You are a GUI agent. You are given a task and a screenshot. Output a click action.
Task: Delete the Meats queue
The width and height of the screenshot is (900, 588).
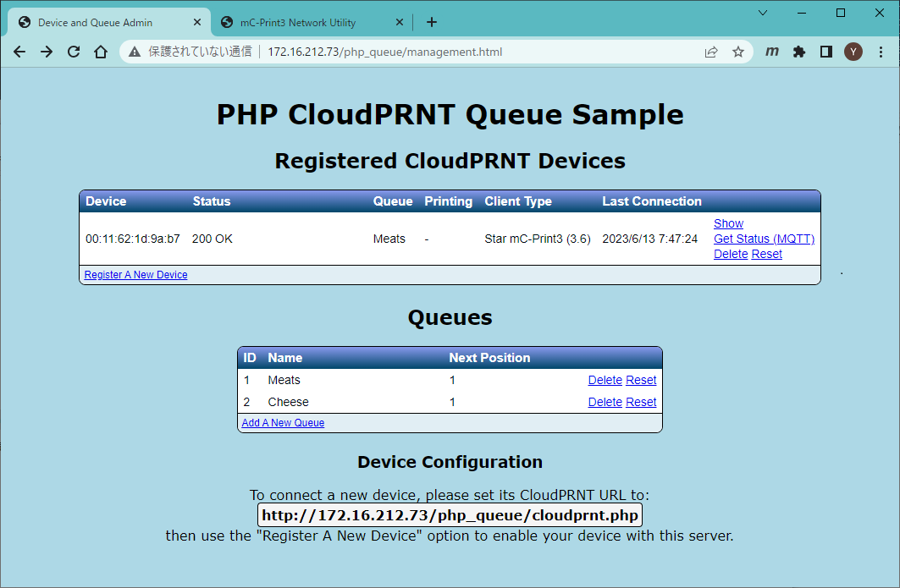(x=605, y=380)
